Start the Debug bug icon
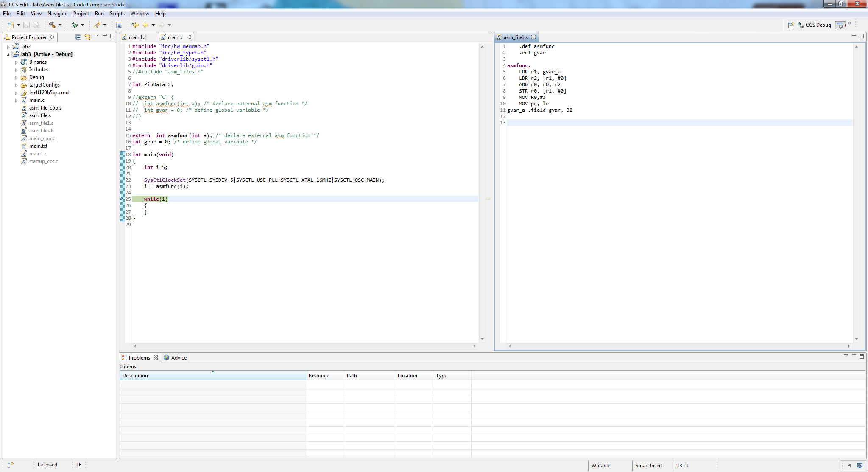 click(75, 25)
